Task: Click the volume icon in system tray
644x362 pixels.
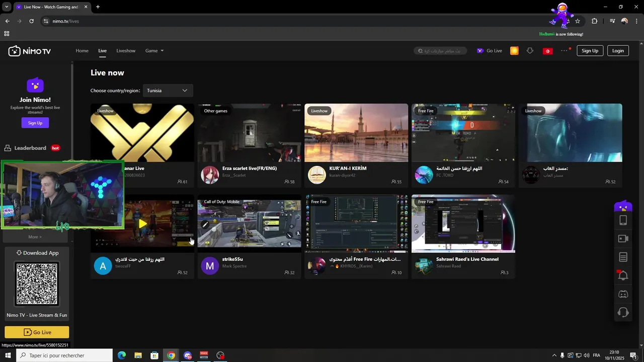Action: pyautogui.click(x=587, y=355)
